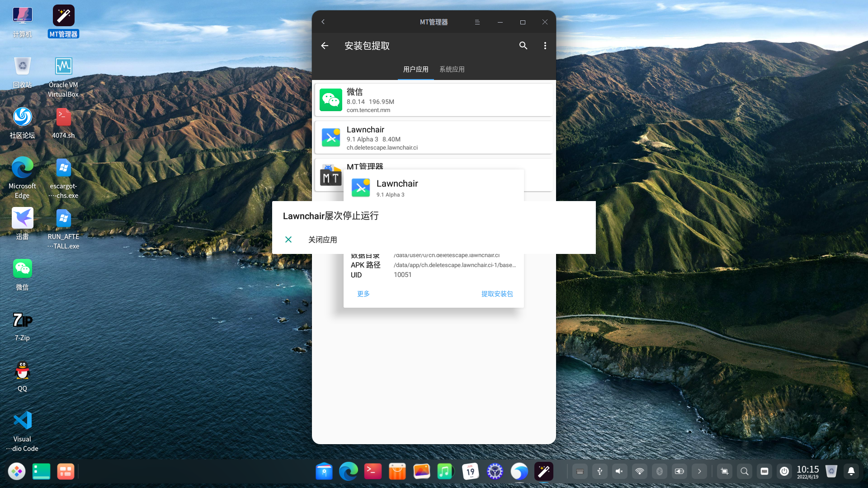The image size is (868, 488).
Task: Open the screenshot capture tool in taskbar tray
Action: coord(725,471)
